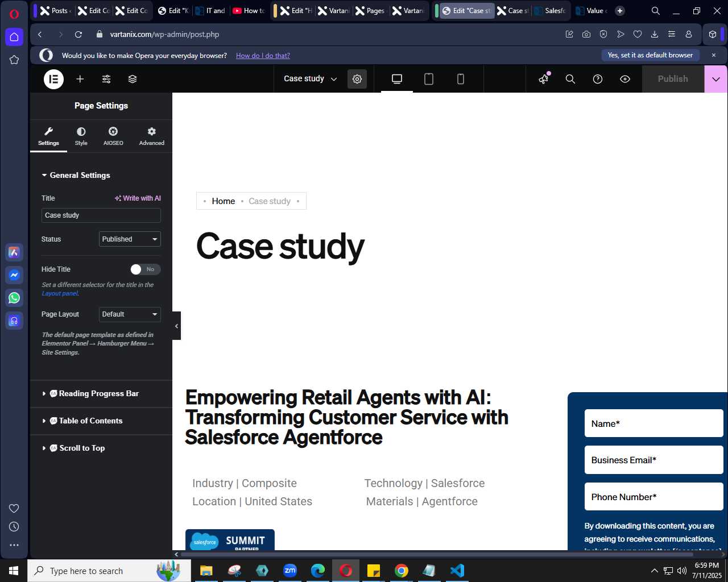The width and height of the screenshot is (728, 582).
Task: Open the Opera sidebar history clock
Action: pos(14,527)
